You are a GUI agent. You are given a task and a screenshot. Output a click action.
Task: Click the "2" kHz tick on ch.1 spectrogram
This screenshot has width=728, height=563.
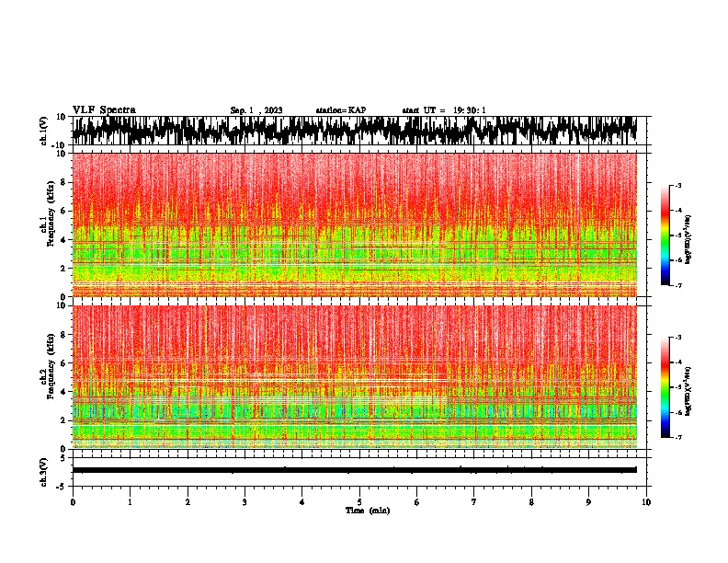coord(64,268)
